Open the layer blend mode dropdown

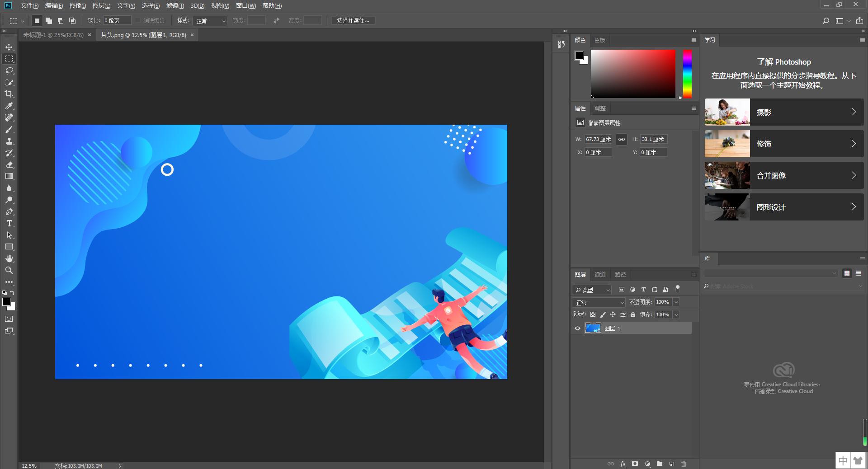tap(599, 302)
